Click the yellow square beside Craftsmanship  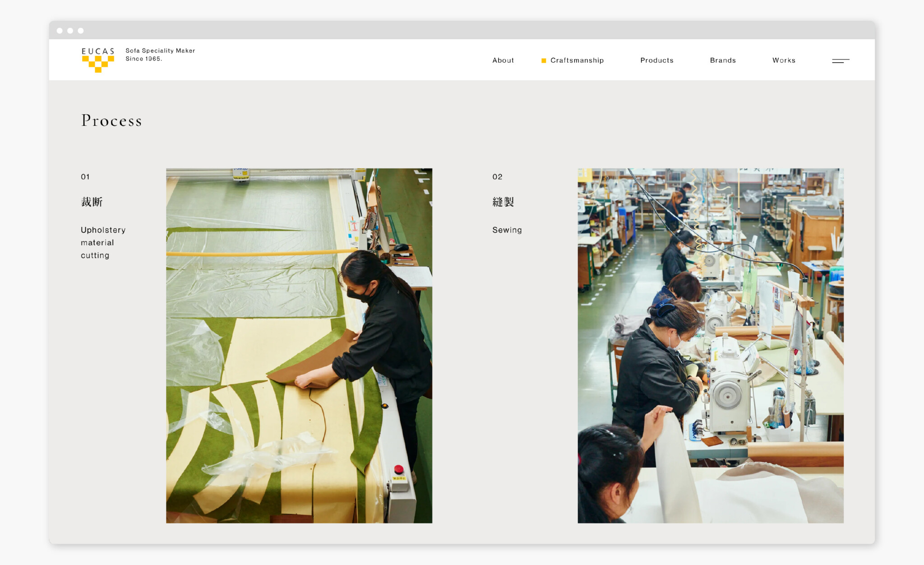click(544, 60)
